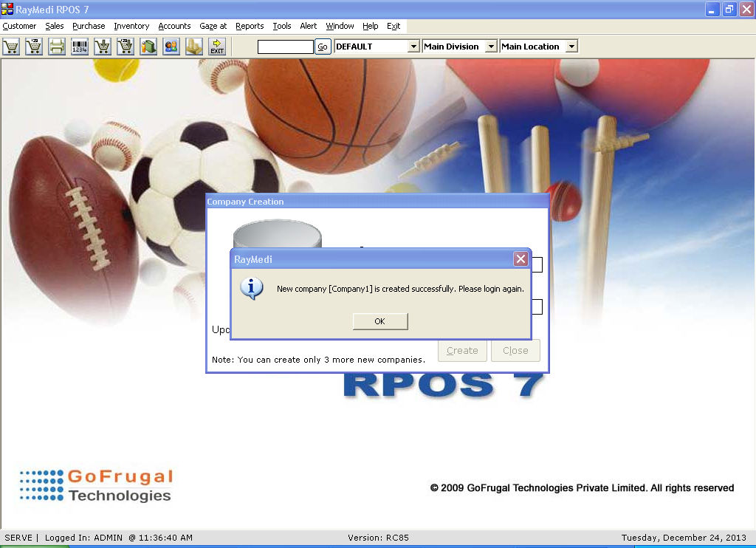Open the Reports menu
This screenshot has height=548, width=756.
250,26
